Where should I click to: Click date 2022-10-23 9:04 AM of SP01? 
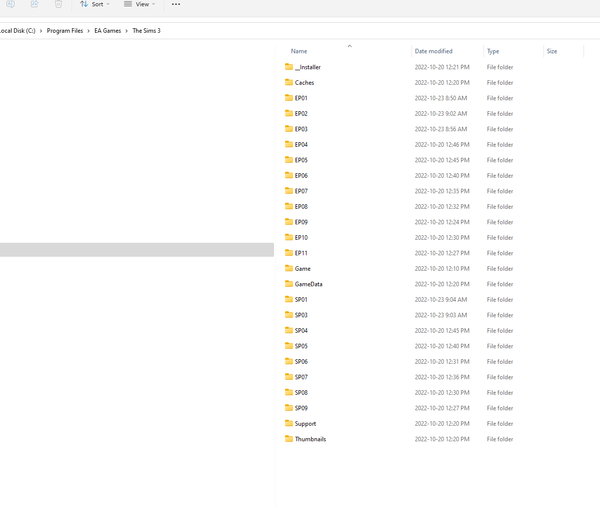coord(441,300)
